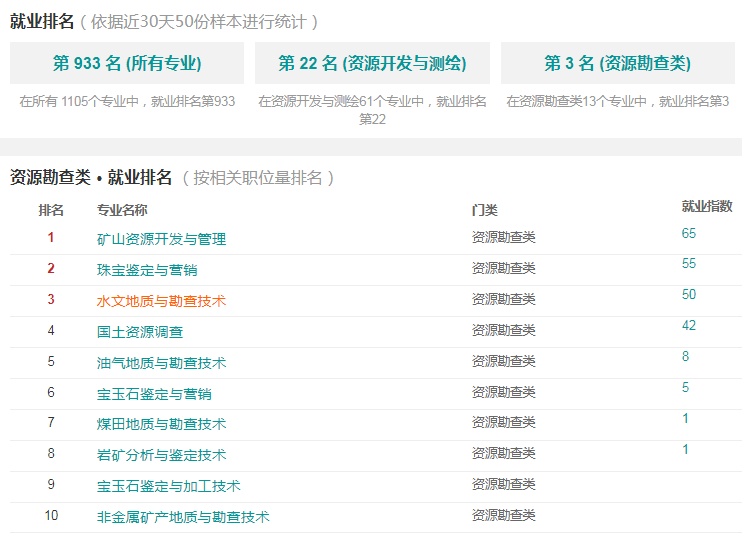The width and height of the screenshot is (742, 538).
Task: Click 资源勘查类 category in the 非金属矿产地质与勘查技术 row
Action: [504, 515]
